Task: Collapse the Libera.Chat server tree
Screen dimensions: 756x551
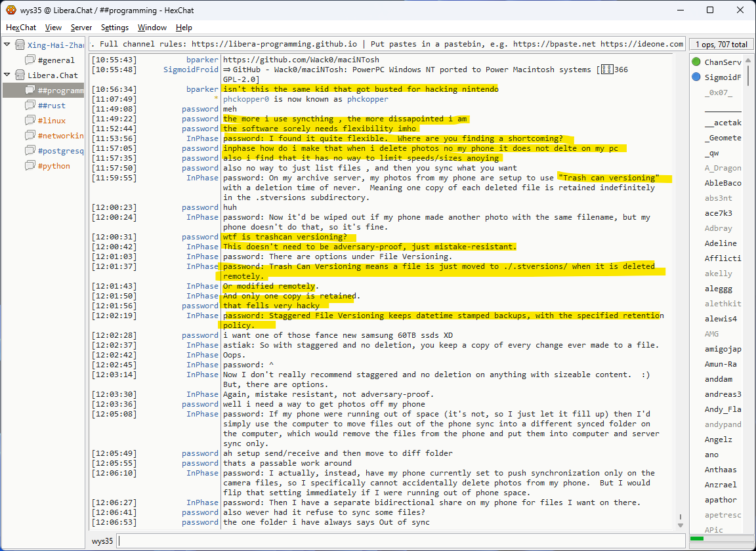Action: [x=7, y=75]
